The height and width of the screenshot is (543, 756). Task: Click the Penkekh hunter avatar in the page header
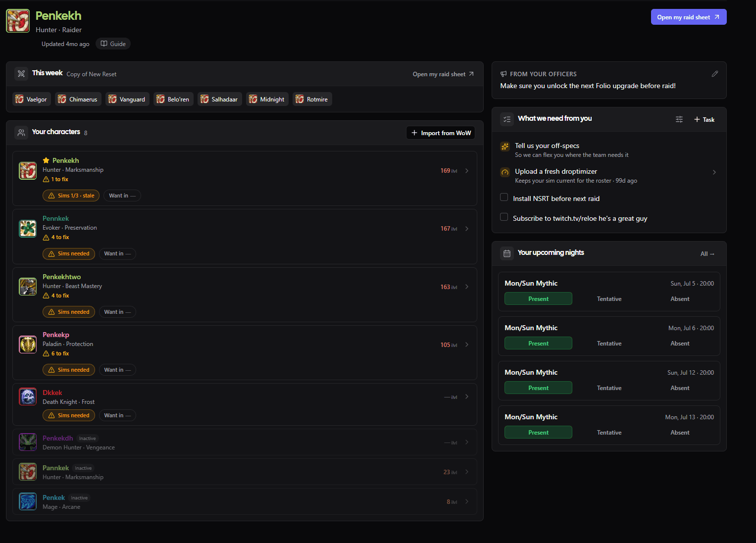click(18, 21)
